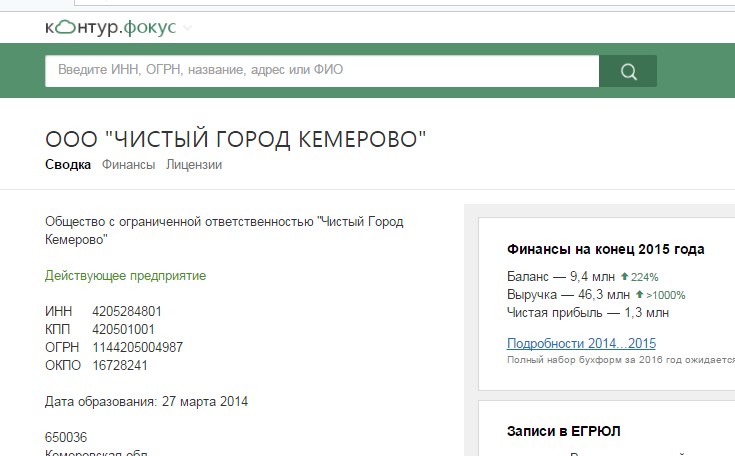The height and width of the screenshot is (456, 735).
Task: Open dropdown chevron next to Контур.Фокус logo
Action: [188, 28]
